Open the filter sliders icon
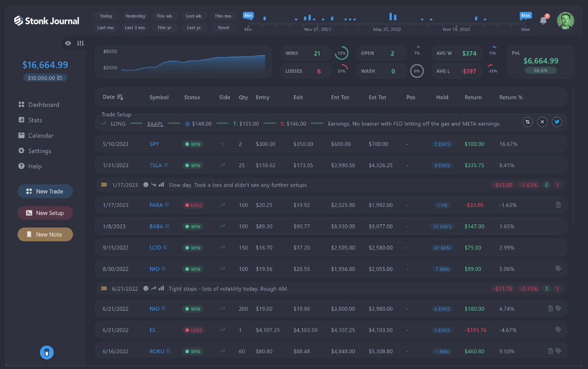588x369 pixels. (x=80, y=43)
